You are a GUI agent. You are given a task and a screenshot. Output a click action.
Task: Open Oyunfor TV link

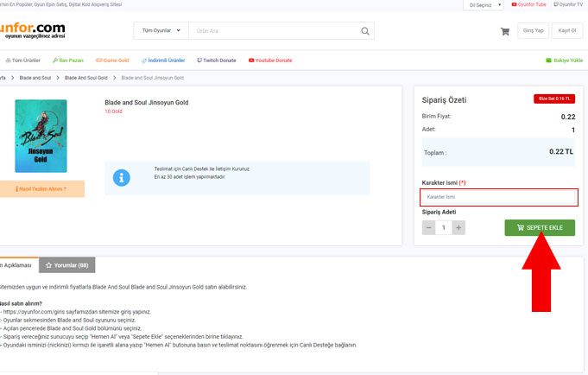click(x=568, y=4)
